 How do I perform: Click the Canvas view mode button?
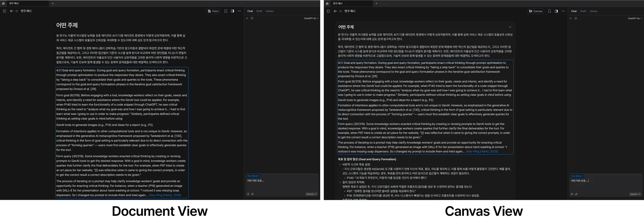click(536, 11)
